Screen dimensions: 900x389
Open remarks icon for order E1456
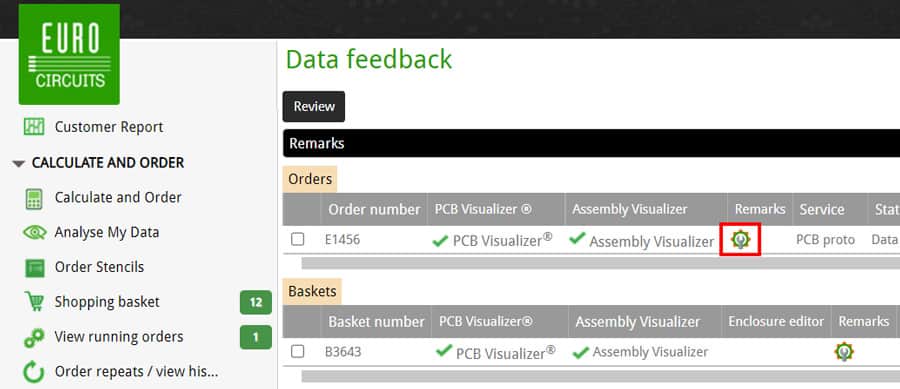[740, 239]
